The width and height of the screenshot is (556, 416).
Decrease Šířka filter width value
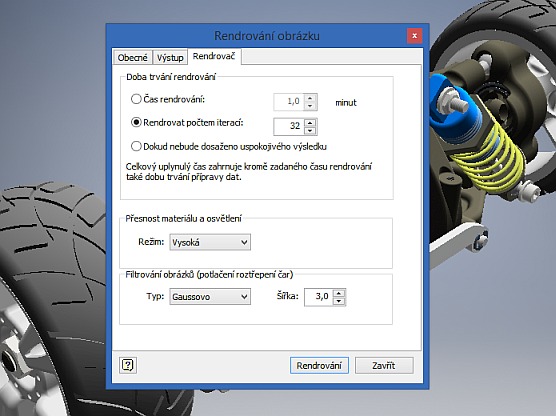pos(339,301)
